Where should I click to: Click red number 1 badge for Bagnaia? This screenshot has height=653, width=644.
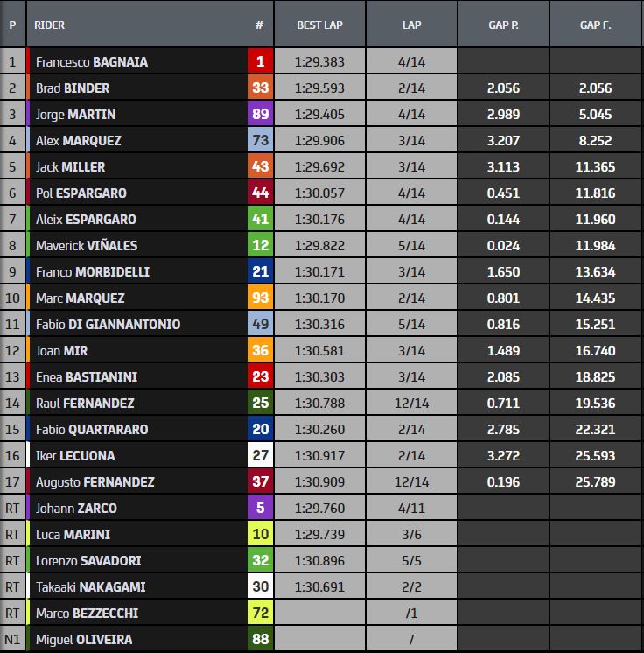[260, 61]
